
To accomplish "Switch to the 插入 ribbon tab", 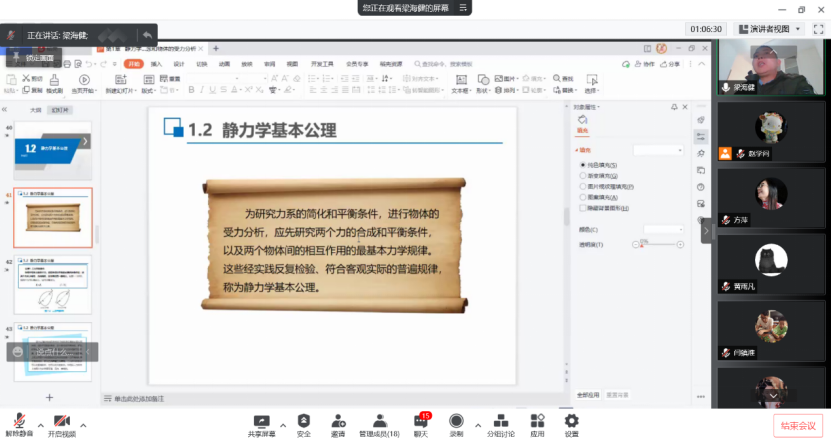I will click(156, 63).
